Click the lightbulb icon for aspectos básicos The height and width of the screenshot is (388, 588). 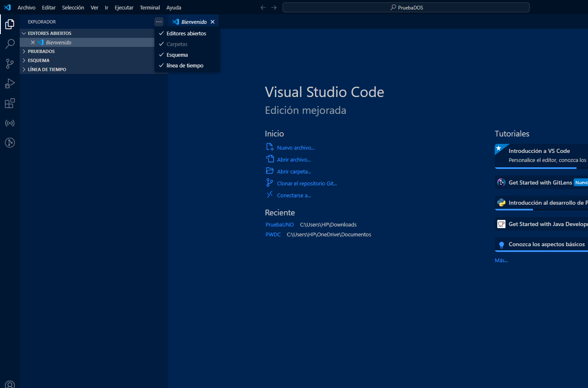[x=501, y=245]
